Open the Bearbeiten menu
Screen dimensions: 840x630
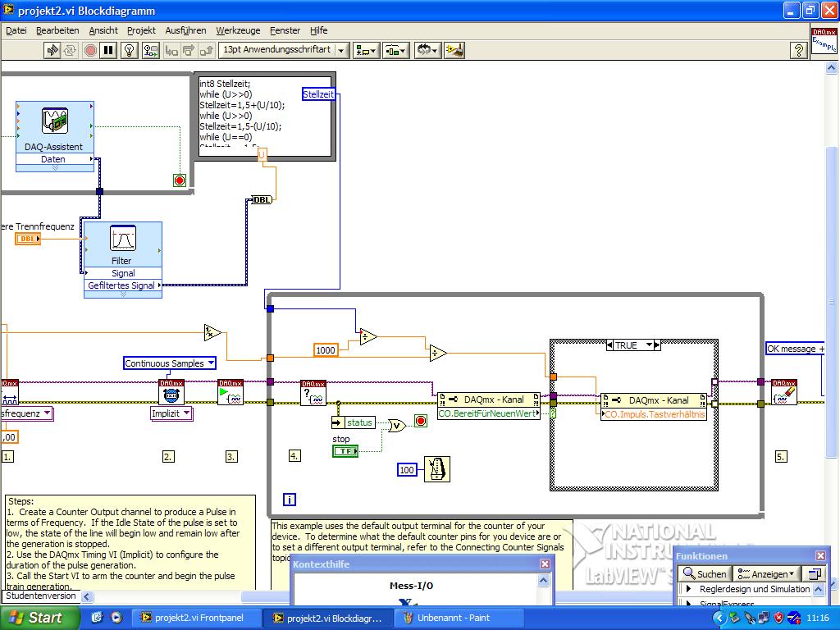click(x=57, y=30)
